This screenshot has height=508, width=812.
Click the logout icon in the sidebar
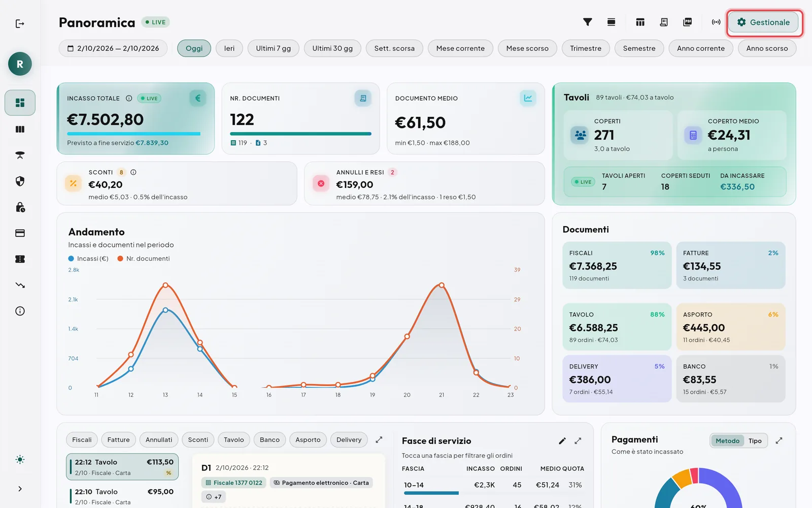[x=20, y=24]
